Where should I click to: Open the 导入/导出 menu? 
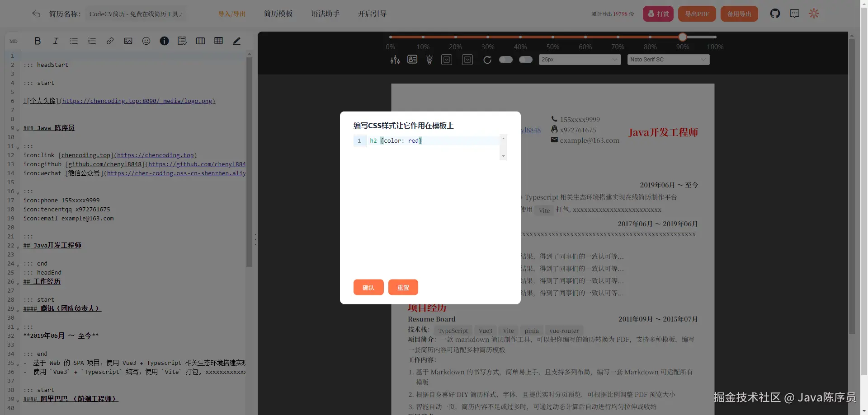click(x=231, y=14)
